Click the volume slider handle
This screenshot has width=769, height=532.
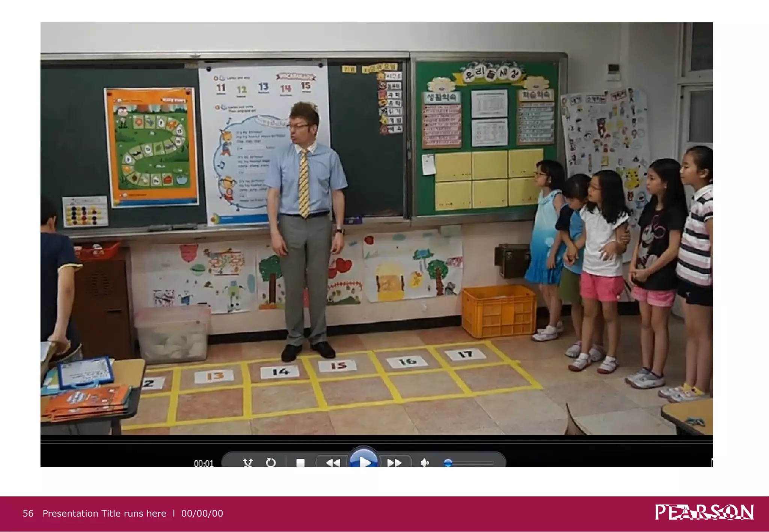coord(448,463)
